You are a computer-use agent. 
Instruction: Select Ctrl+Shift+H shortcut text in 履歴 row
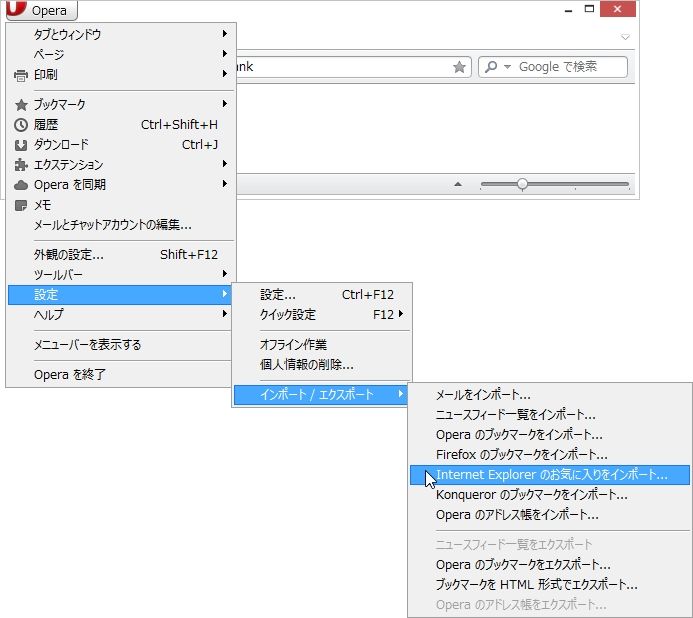point(179,125)
